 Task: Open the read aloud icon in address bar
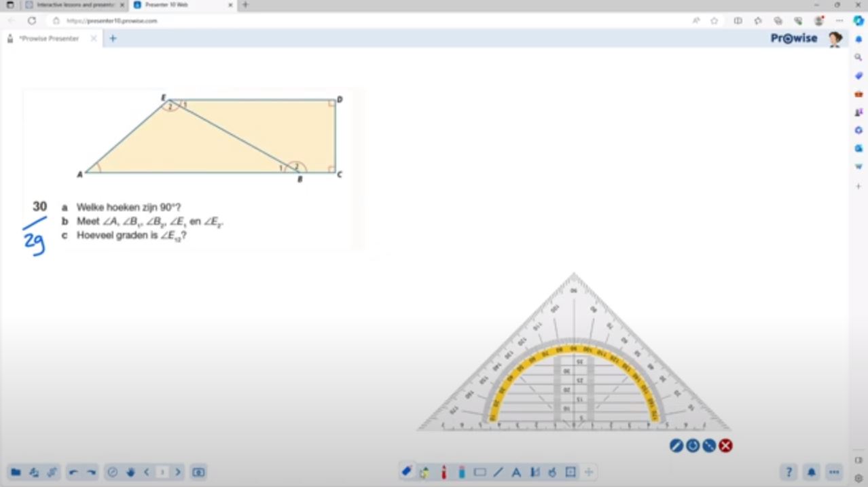tap(696, 21)
